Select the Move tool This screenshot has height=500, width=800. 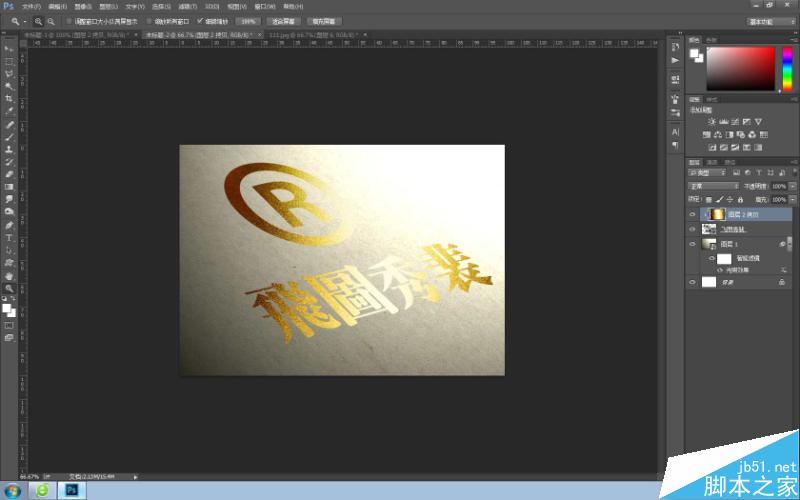coord(9,49)
